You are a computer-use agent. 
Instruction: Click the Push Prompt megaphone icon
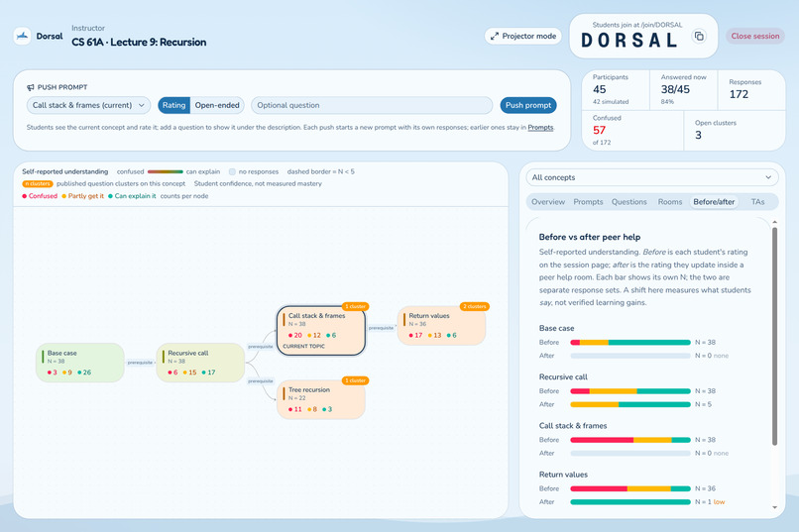click(x=31, y=87)
